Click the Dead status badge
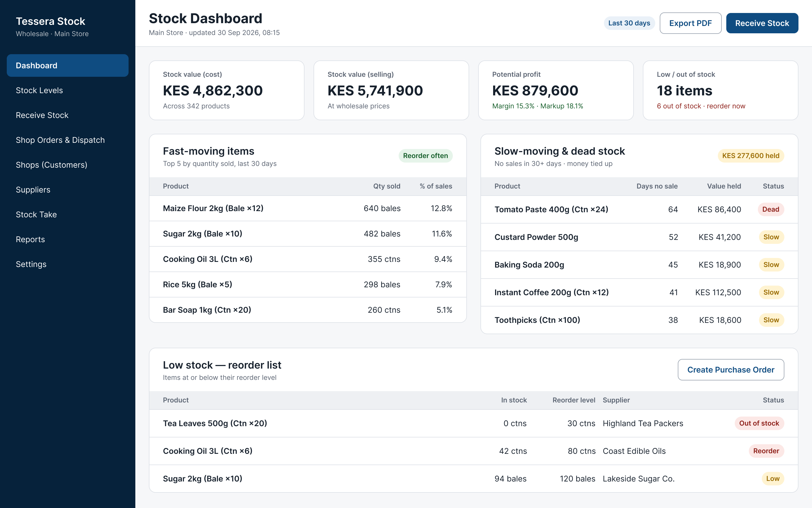This screenshot has height=508, width=812. click(771, 209)
